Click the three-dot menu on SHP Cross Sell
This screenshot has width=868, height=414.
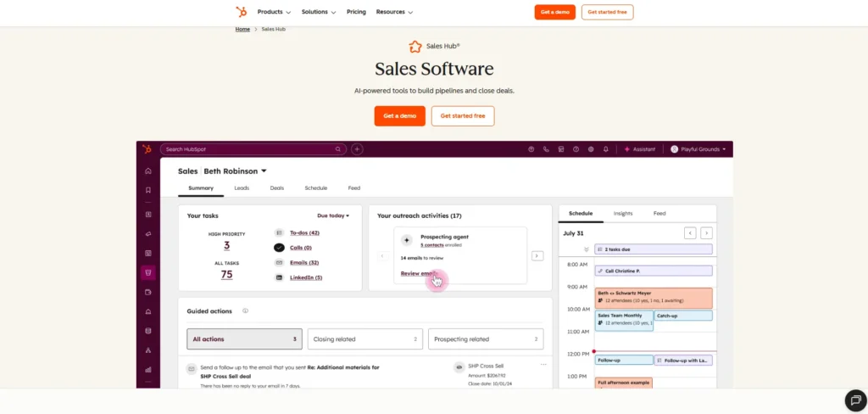point(543,364)
